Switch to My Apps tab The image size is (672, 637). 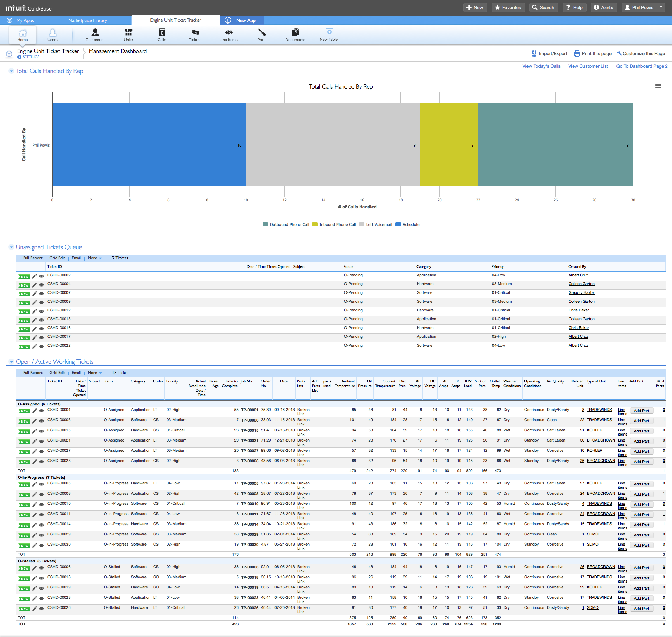tap(21, 20)
